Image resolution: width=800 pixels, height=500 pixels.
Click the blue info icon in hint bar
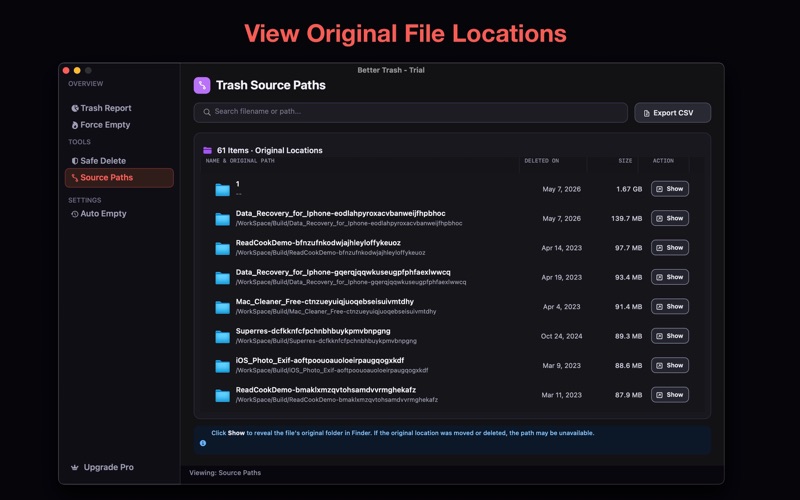203,443
